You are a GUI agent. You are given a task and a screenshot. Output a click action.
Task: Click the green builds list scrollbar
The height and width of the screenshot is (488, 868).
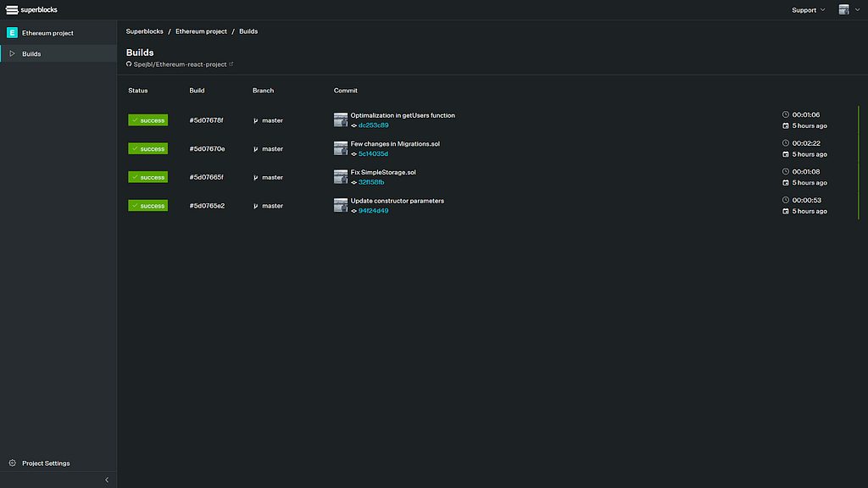(859, 163)
